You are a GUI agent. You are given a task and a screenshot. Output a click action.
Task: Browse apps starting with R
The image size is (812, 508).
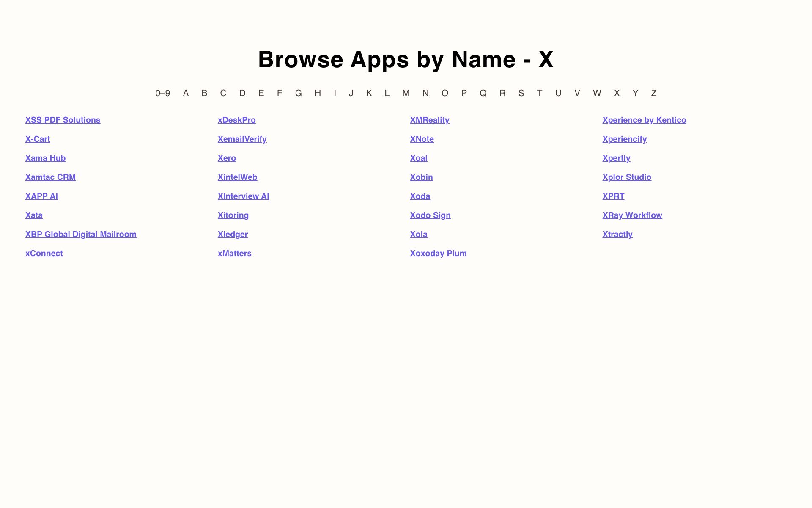(x=502, y=93)
